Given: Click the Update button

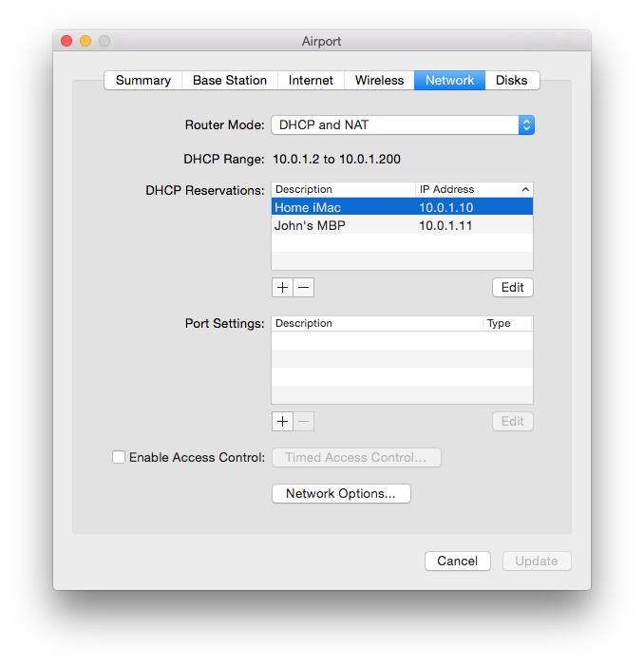Looking at the screenshot, I should click(537, 561).
